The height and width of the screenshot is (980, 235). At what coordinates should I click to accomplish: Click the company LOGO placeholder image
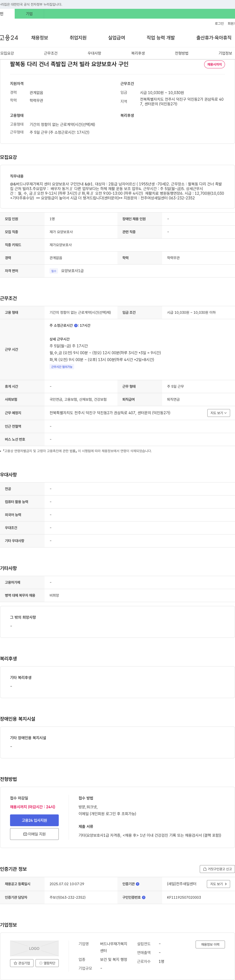tap(34, 948)
